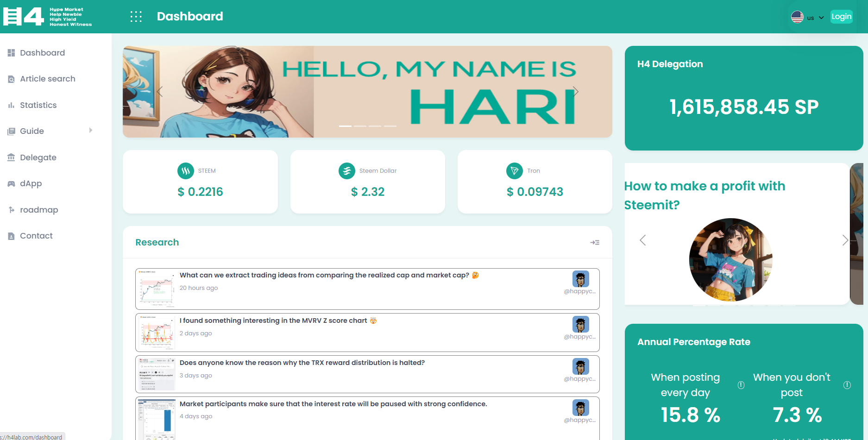Image resolution: width=868 pixels, height=440 pixels.
Task: Click the Login button
Action: coord(841,17)
